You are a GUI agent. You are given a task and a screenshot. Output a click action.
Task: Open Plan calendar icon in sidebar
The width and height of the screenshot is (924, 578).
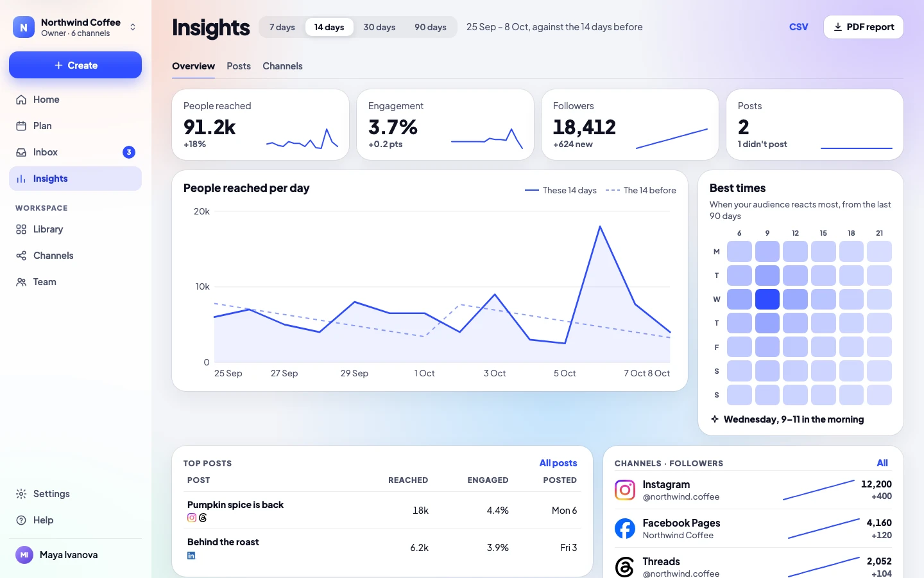pos(21,126)
